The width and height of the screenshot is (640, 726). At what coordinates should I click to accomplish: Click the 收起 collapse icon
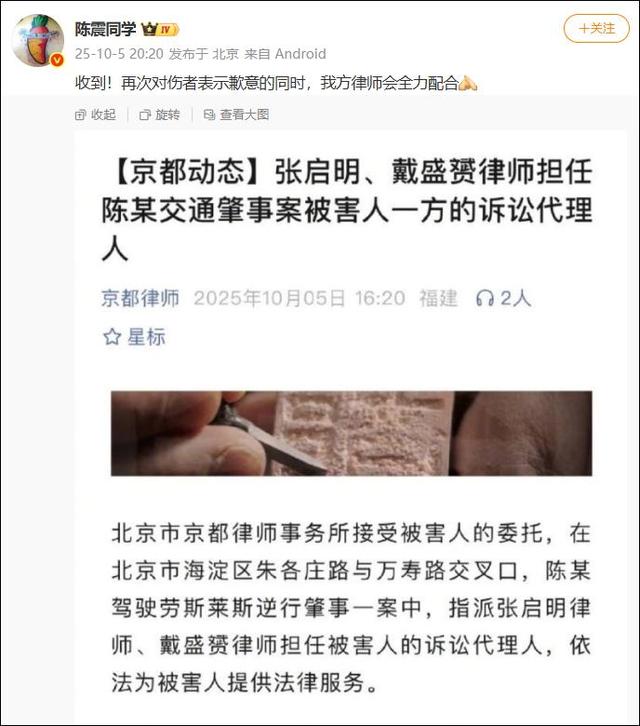(x=80, y=115)
